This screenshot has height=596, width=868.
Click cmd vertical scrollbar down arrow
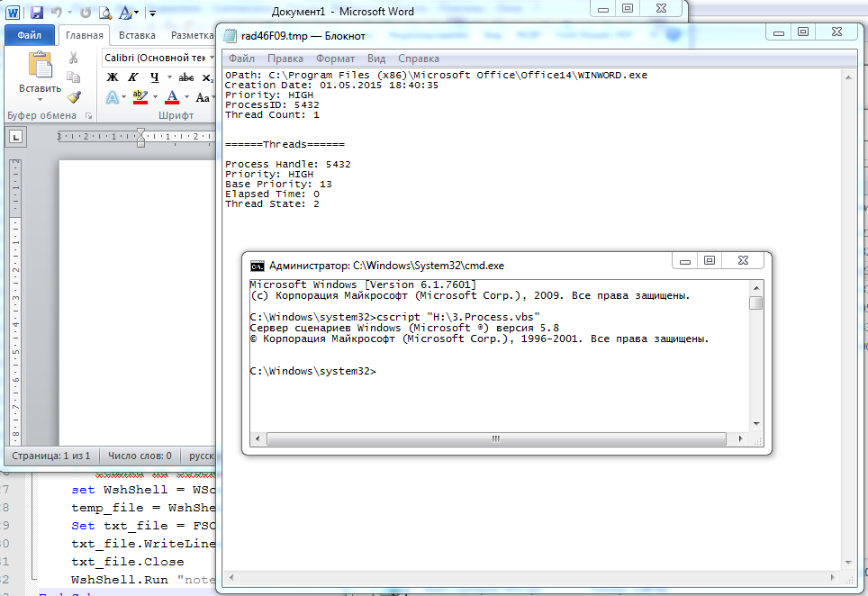pyautogui.click(x=756, y=424)
